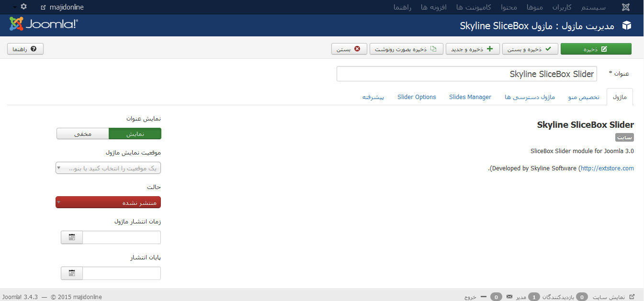
Task: Click the راهنما help button in toolbar
Action: pos(25,49)
